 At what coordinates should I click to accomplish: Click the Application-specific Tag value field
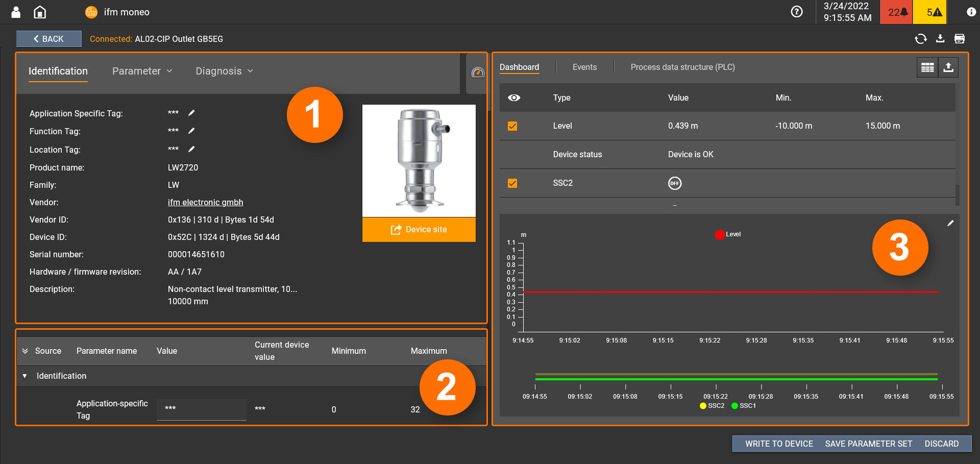pyautogui.click(x=201, y=409)
